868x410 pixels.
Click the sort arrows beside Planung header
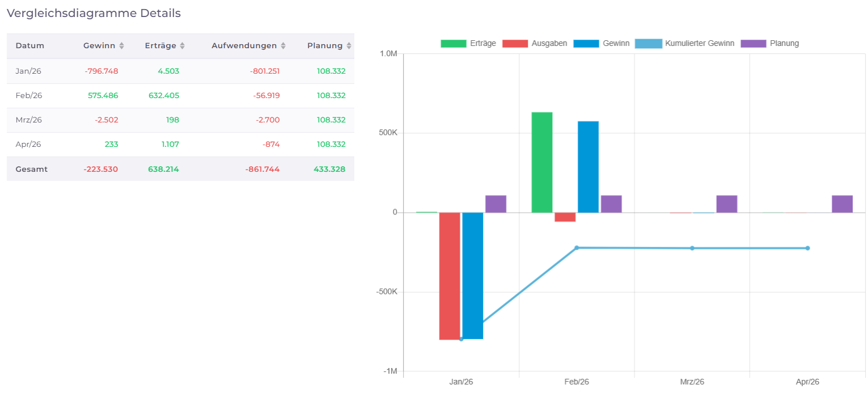[x=349, y=46]
